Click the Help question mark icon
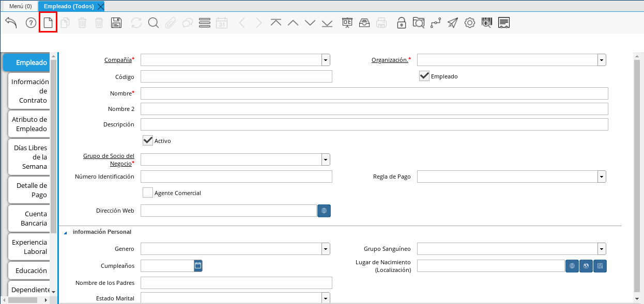This screenshot has width=644, height=304. [x=30, y=23]
